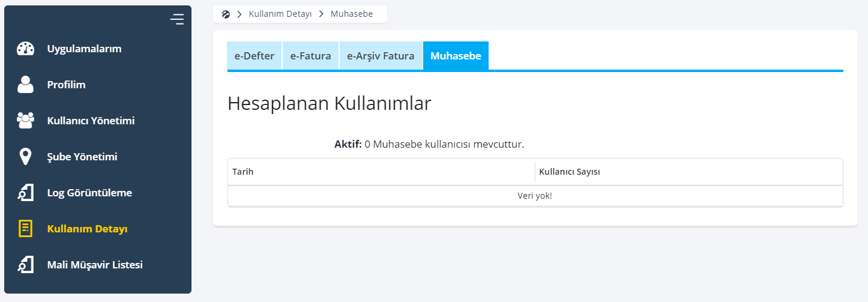Click Muhasebe breadcrumb item
Image resolution: width=868 pixels, height=302 pixels.
click(x=352, y=14)
